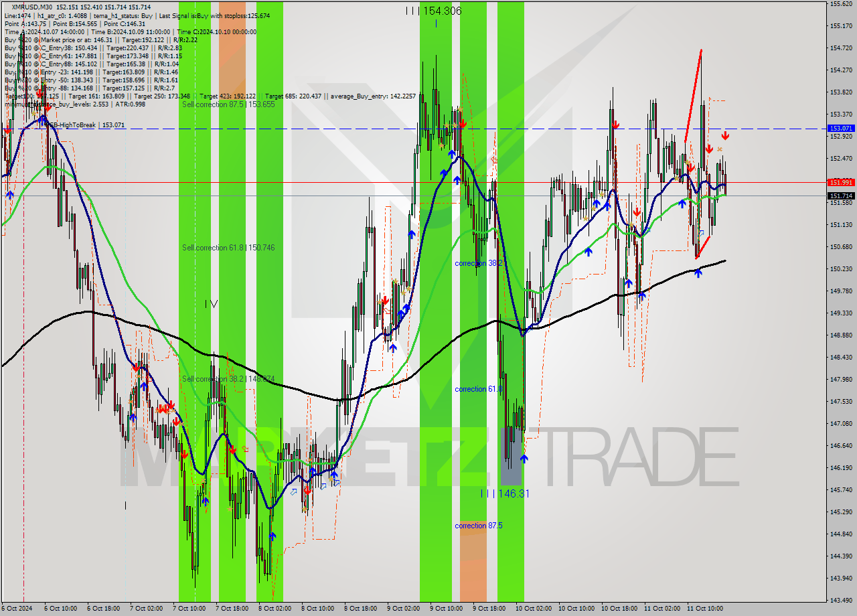
Task: Click the 'Time A:2024.10.07 14:00:00' text
Action: [44, 31]
